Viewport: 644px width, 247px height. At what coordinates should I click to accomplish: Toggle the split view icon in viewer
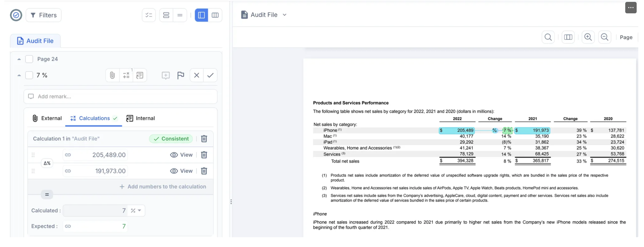(568, 37)
